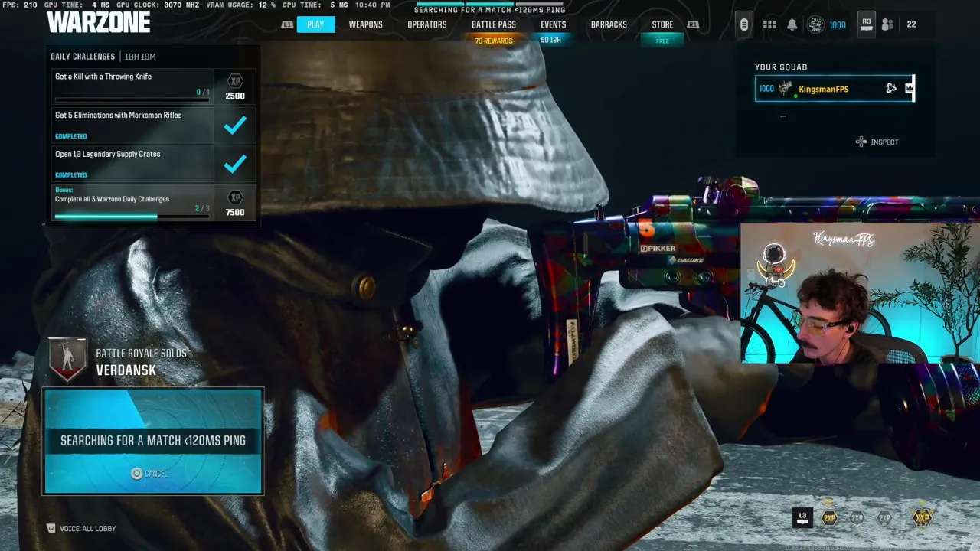
Task: Click the L2 voice channel icon
Action: 51,528
